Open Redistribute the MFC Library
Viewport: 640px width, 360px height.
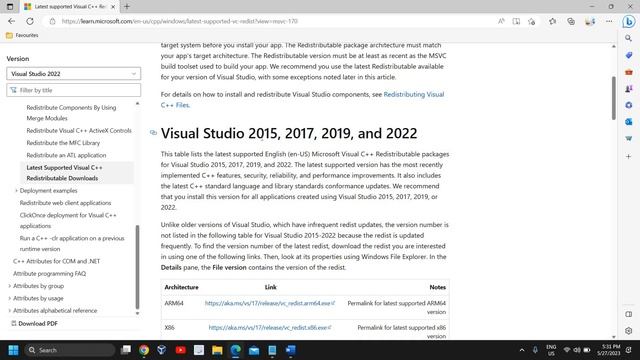[63, 143]
